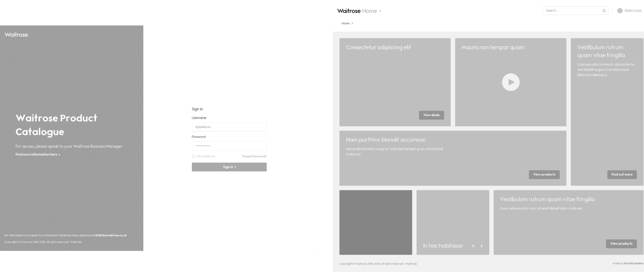The height and width of the screenshot is (272, 644).
Task: Click the Find out more button
Action: (622, 175)
